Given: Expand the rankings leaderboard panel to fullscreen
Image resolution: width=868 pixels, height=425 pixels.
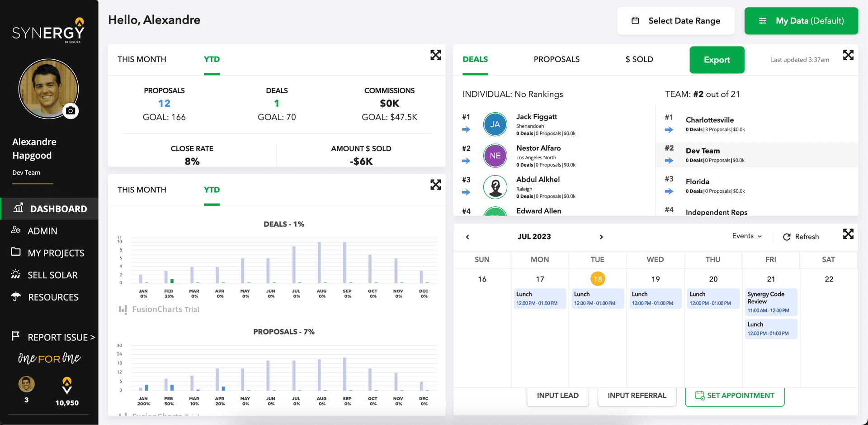Looking at the screenshot, I should point(848,55).
